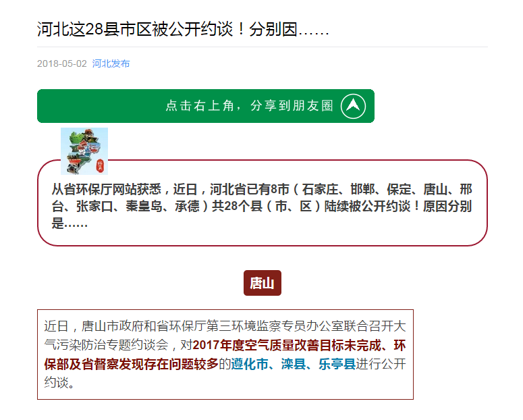Click the 点击右上角 text in banner

click(x=200, y=105)
